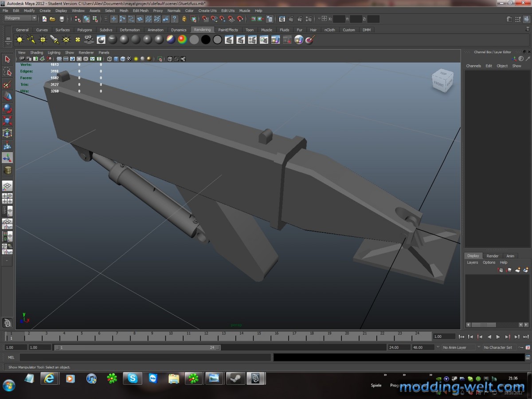This screenshot has width=532, height=399.
Task: Create a spot light from Rendering shelf
Action: 55,40
